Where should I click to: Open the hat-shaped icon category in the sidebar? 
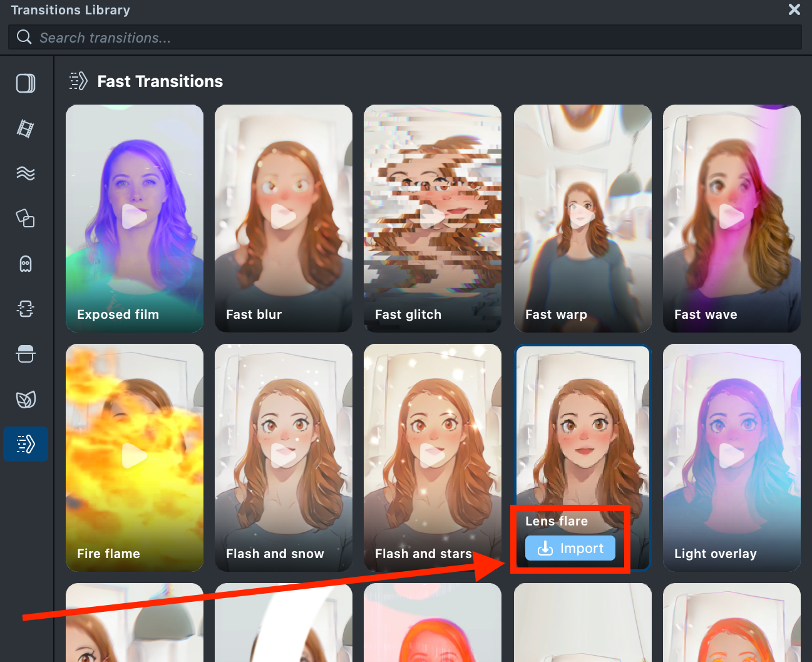tap(26, 354)
